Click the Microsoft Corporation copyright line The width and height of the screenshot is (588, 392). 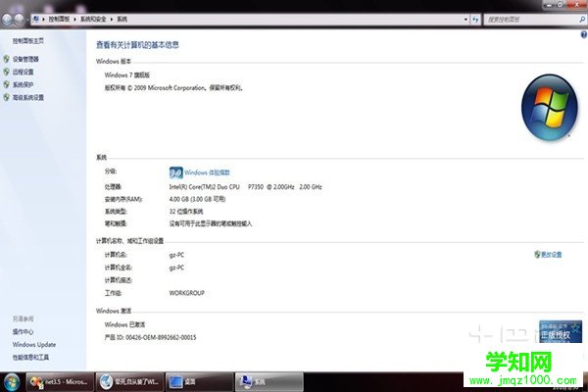pyautogui.click(x=174, y=88)
